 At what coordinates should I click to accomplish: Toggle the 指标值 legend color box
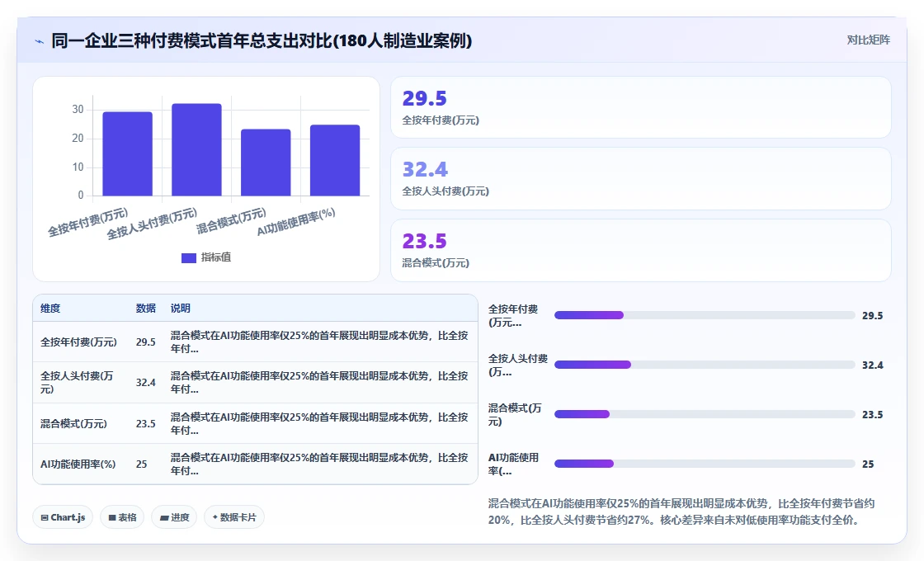189,258
